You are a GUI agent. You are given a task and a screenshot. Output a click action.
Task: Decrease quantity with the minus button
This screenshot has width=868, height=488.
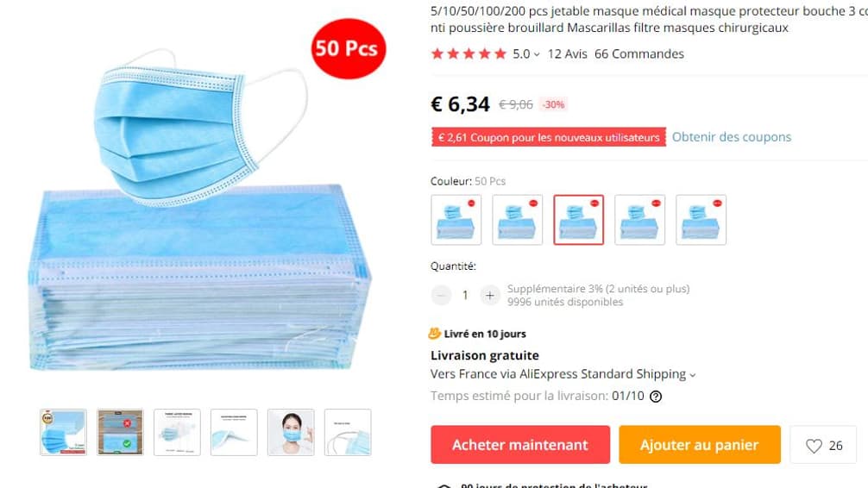point(441,296)
